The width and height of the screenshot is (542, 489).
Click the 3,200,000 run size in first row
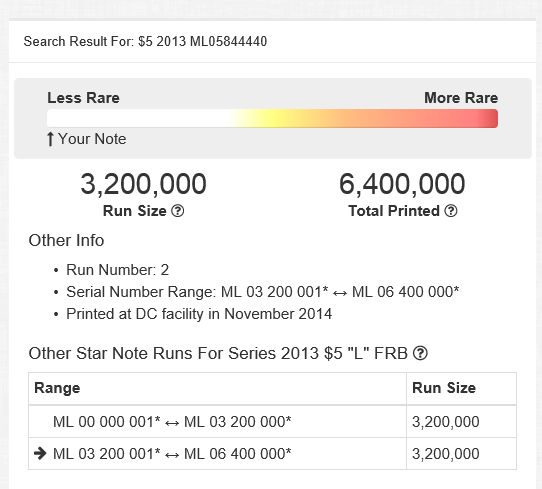click(x=446, y=422)
